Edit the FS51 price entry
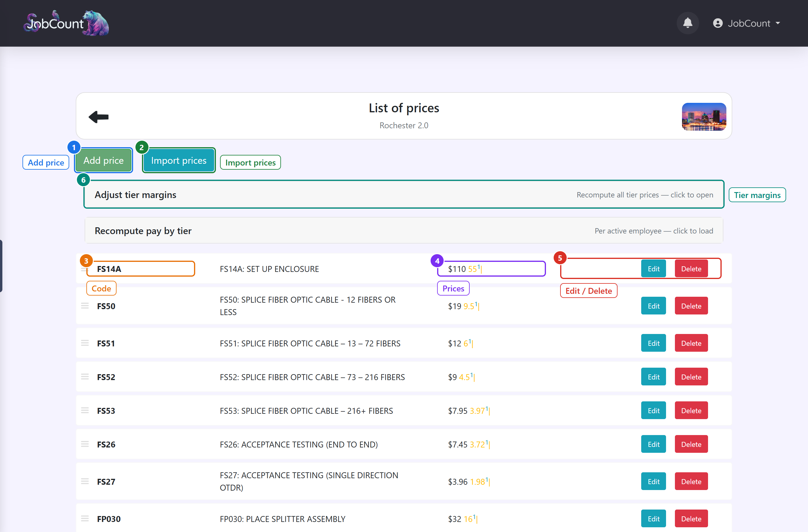The image size is (808, 532). pyautogui.click(x=653, y=343)
